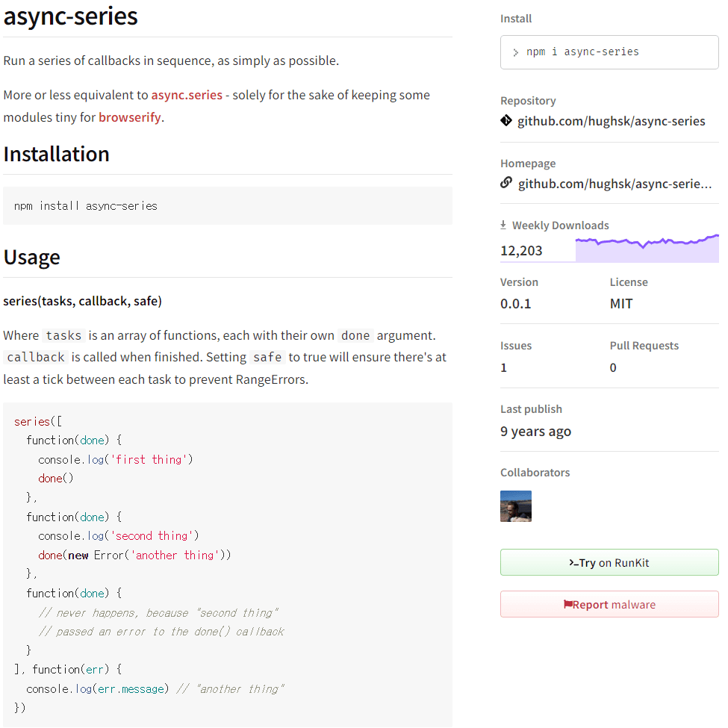Click the Pull Requests label
Image resolution: width=728 pixels, height=728 pixels.
644,346
